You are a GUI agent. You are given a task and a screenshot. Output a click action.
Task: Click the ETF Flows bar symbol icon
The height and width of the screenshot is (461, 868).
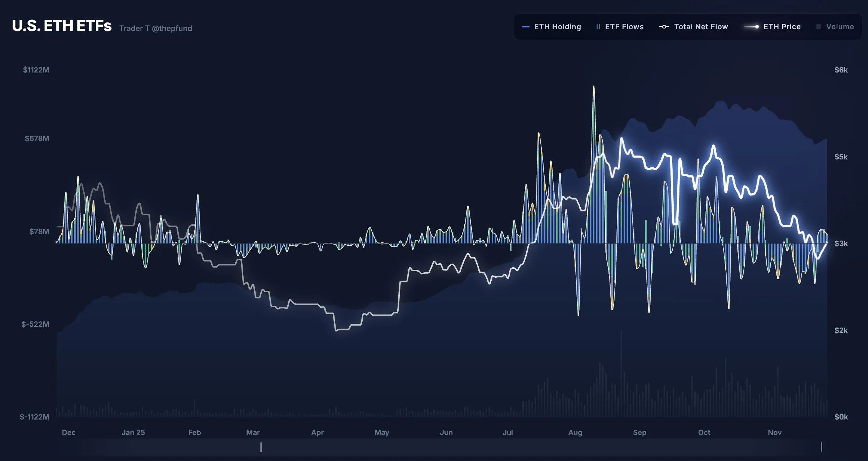point(599,27)
